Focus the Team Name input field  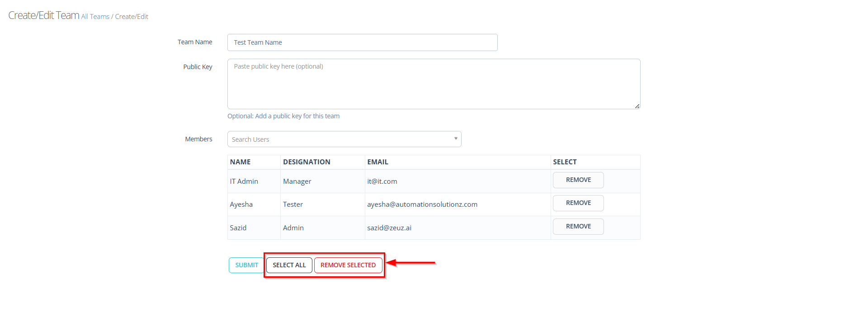click(x=362, y=42)
